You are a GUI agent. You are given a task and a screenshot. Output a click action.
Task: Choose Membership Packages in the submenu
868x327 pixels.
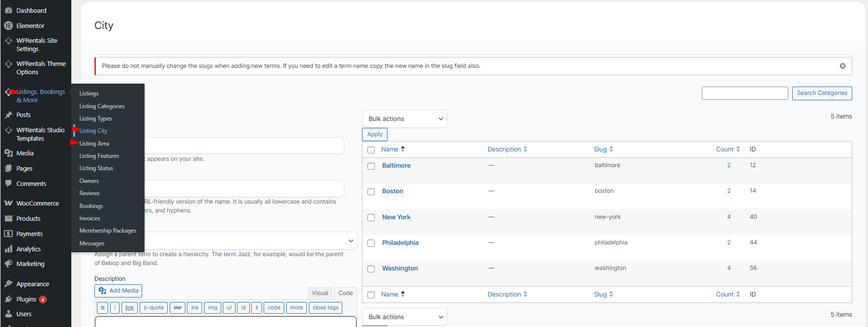(108, 231)
